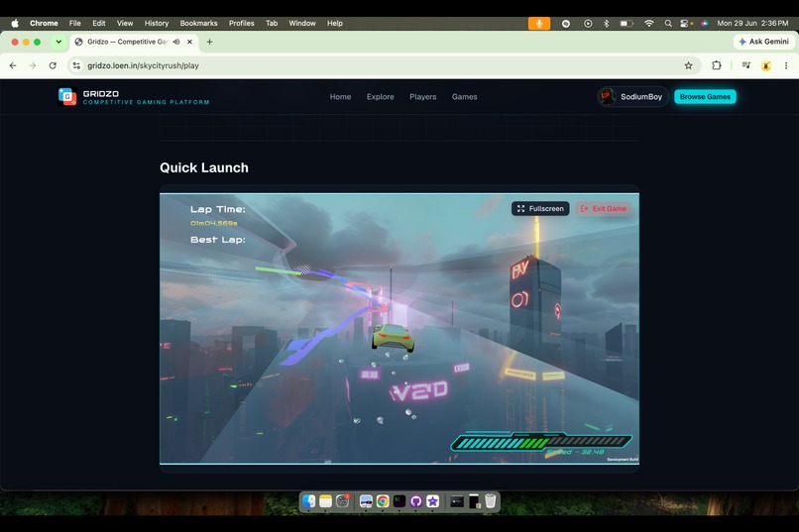Image resolution: width=799 pixels, height=532 pixels.
Task: Click the Browse Games button
Action: [x=705, y=97]
